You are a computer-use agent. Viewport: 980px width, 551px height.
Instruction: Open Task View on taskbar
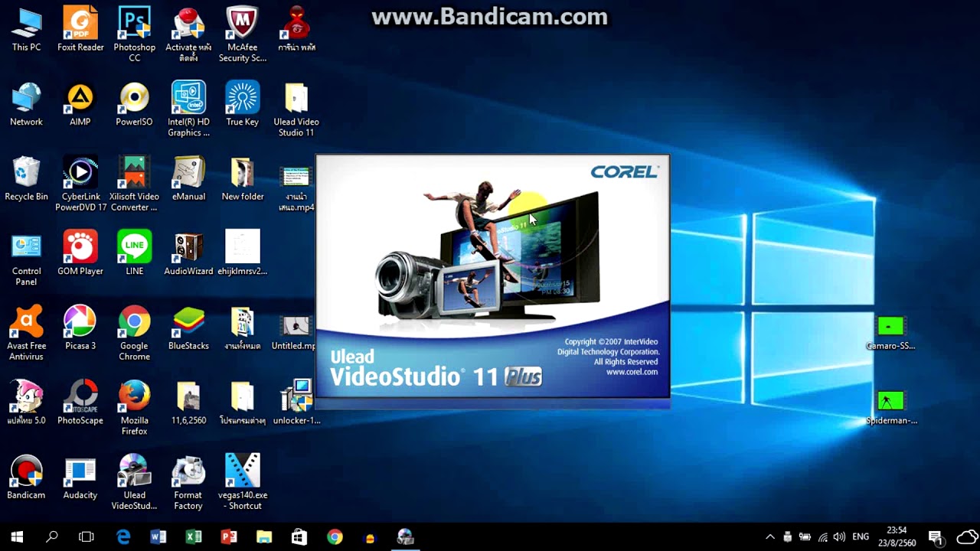tap(87, 537)
